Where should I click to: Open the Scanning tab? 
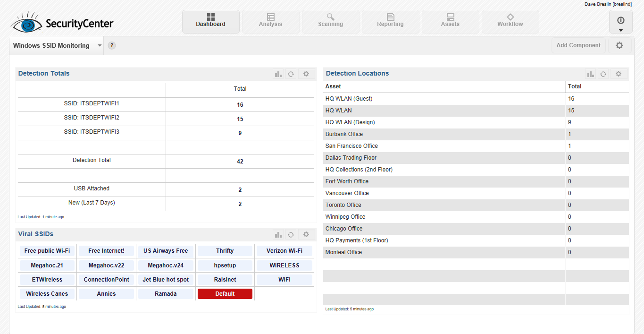coord(330,22)
